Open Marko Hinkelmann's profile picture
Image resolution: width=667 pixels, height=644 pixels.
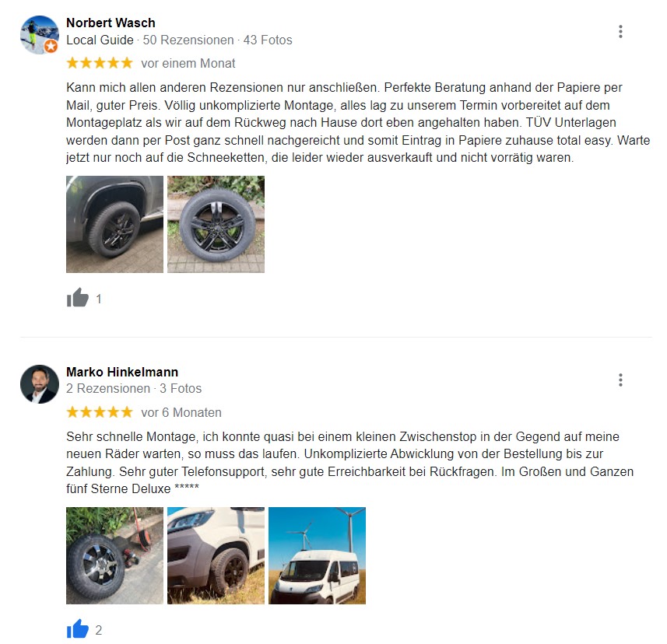pyautogui.click(x=40, y=384)
